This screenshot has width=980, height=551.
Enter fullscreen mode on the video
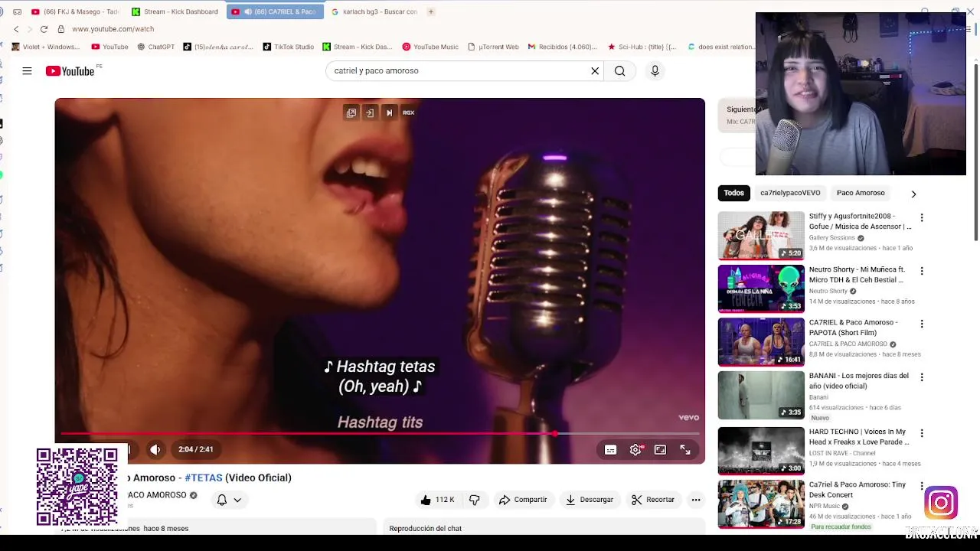click(685, 450)
